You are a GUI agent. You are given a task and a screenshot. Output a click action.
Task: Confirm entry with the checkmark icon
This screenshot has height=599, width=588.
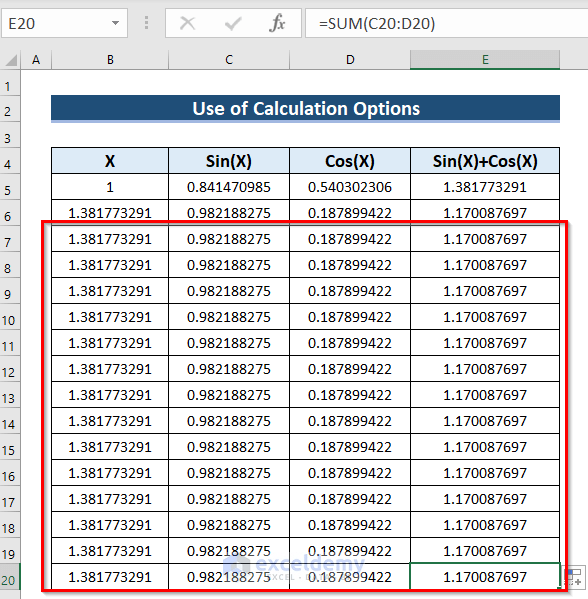coord(233,23)
